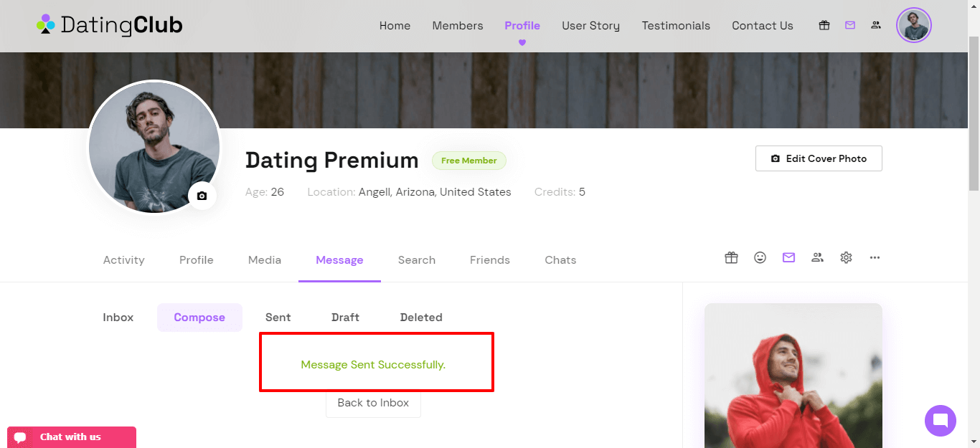This screenshot has height=448, width=980.
Task: Click camera icon on profile picture
Action: [x=202, y=196]
